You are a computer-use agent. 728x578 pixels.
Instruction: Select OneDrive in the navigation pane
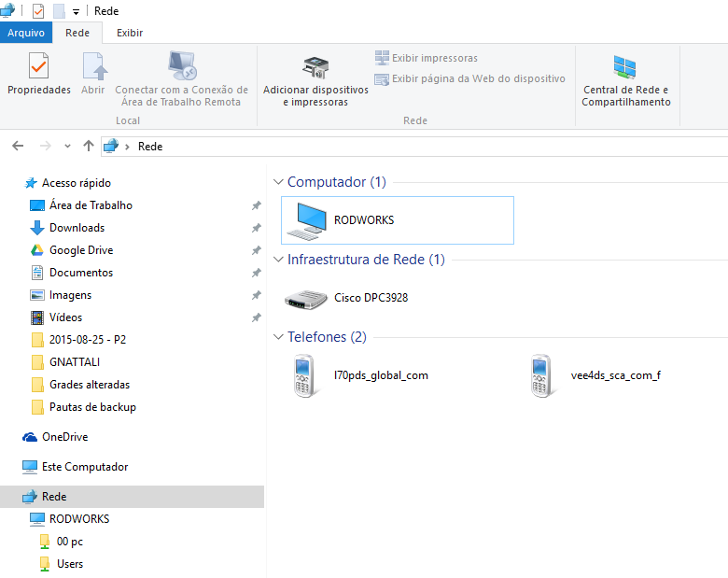(56, 437)
